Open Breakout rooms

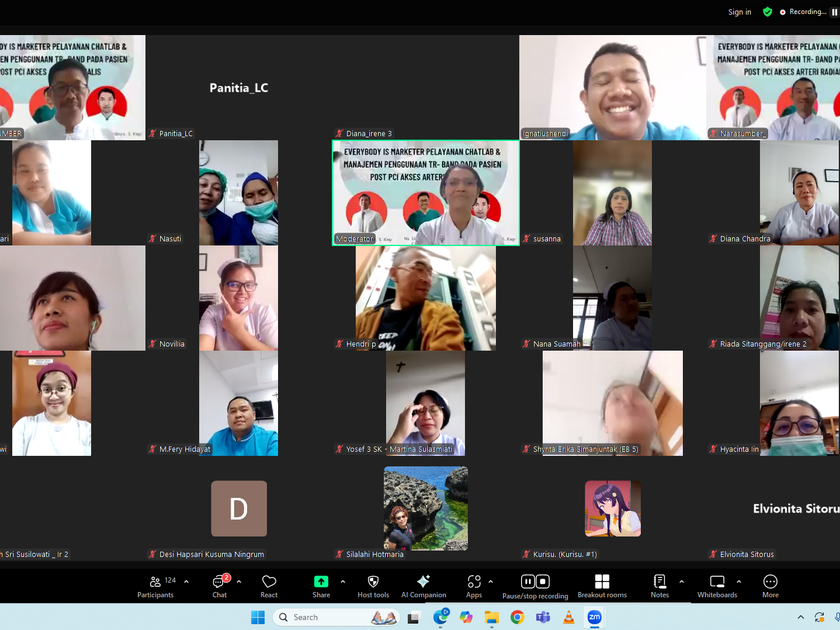pos(602,586)
